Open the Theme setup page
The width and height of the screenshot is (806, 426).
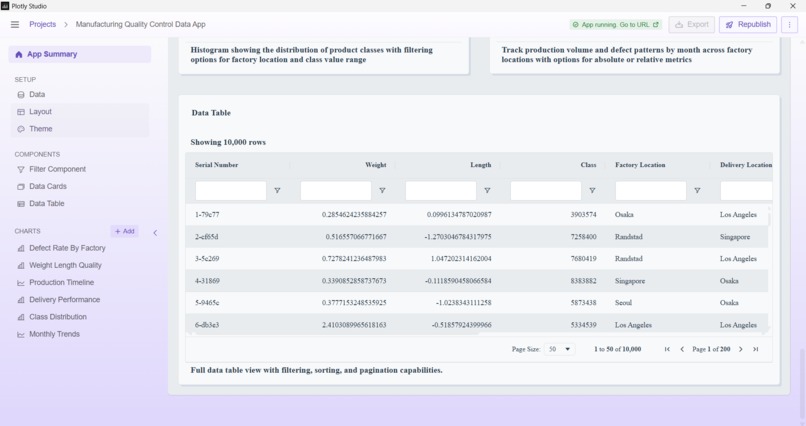(x=80, y=129)
